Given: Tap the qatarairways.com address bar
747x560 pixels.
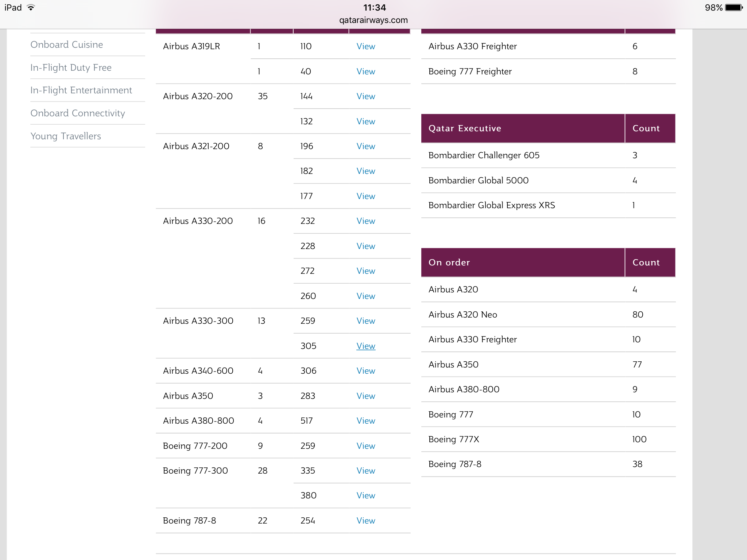Looking at the screenshot, I should click(373, 20).
